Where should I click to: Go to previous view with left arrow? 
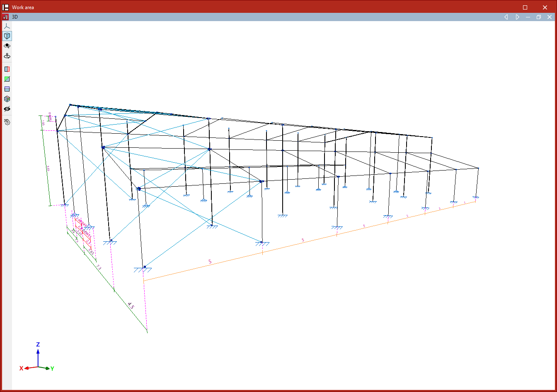(506, 17)
